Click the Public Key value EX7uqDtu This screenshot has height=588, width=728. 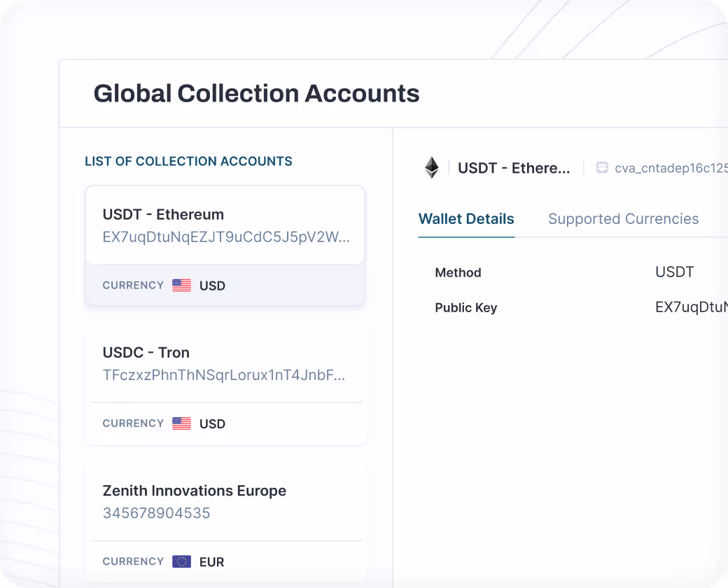pyautogui.click(x=692, y=307)
